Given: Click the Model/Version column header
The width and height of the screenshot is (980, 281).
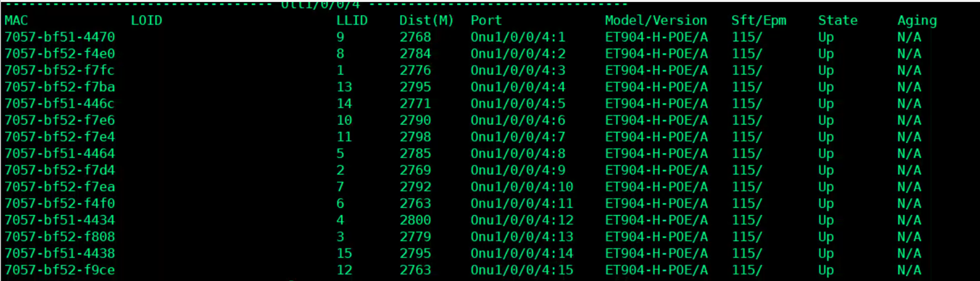Looking at the screenshot, I should click(656, 21).
